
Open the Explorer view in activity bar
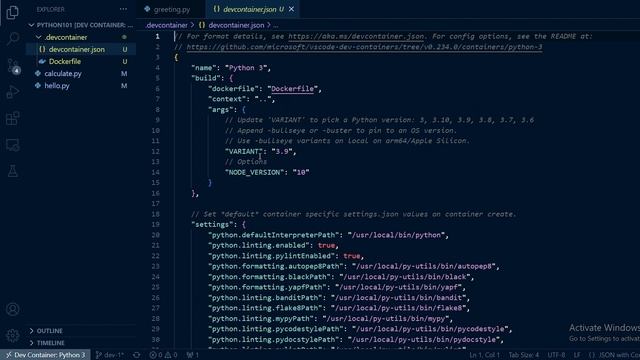click(x=13, y=12)
